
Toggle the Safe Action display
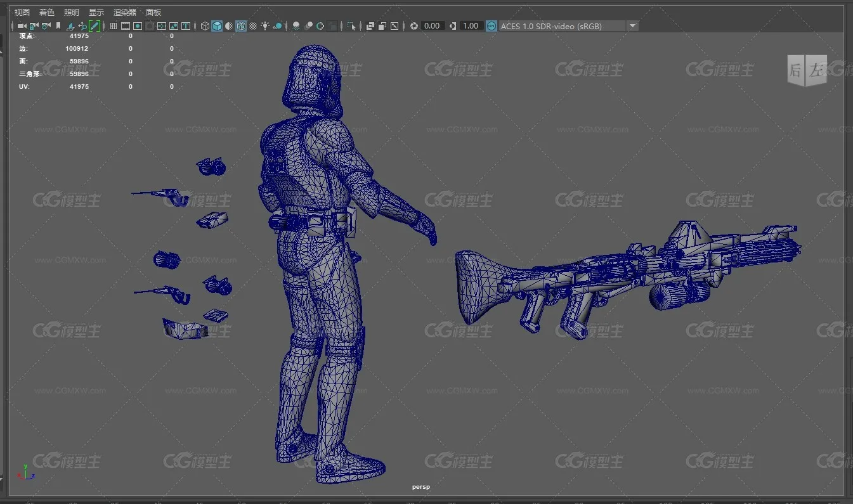[174, 26]
